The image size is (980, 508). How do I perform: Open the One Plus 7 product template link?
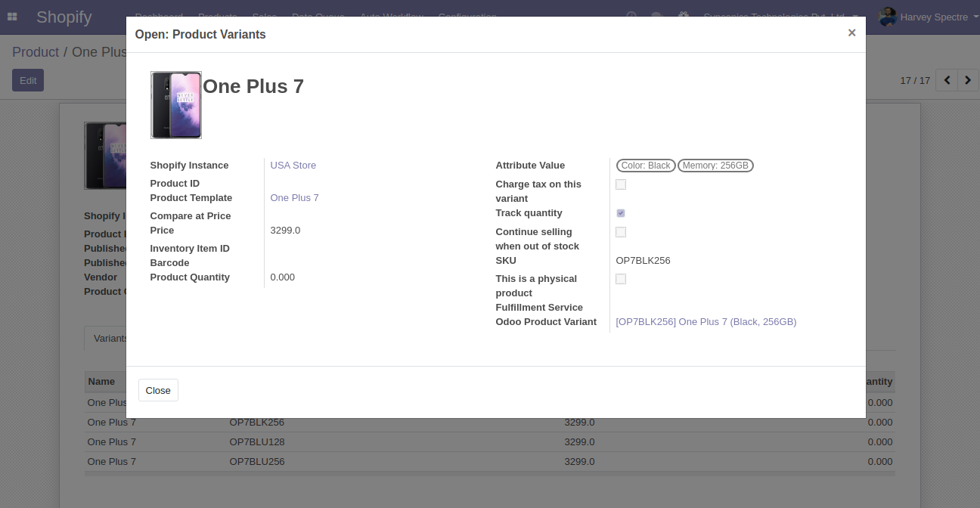(294, 198)
